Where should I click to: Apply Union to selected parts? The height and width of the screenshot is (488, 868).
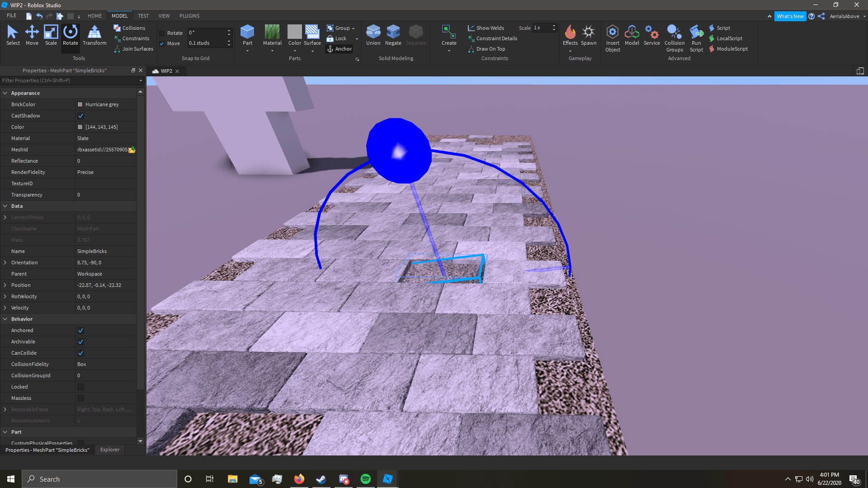point(373,35)
